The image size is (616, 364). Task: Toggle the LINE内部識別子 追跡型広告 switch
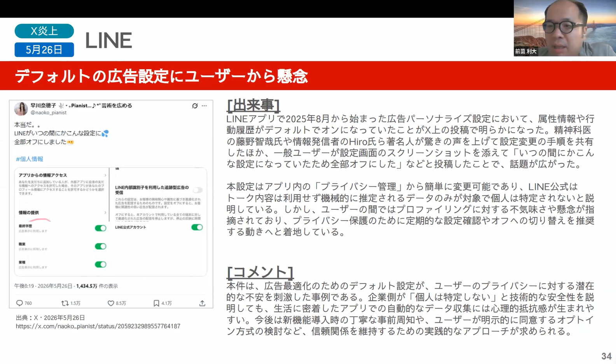[x=198, y=190]
